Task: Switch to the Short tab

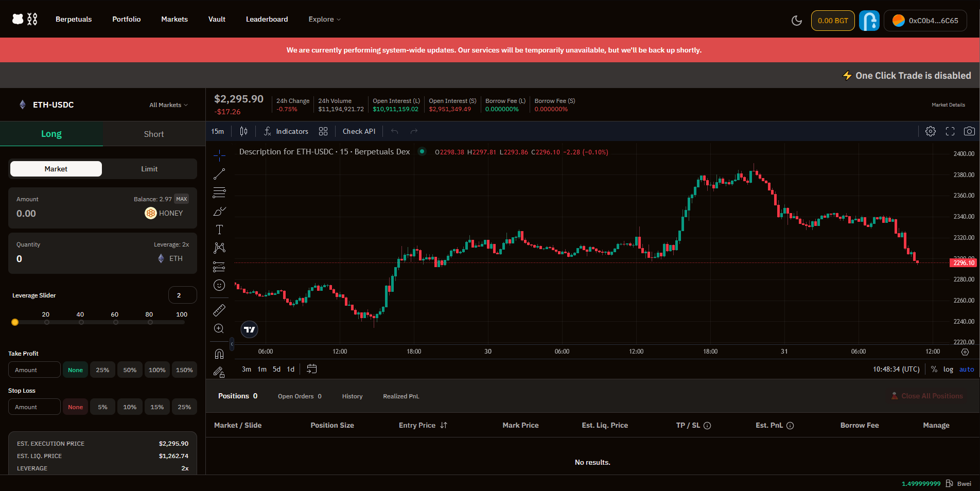Action: 153,134
